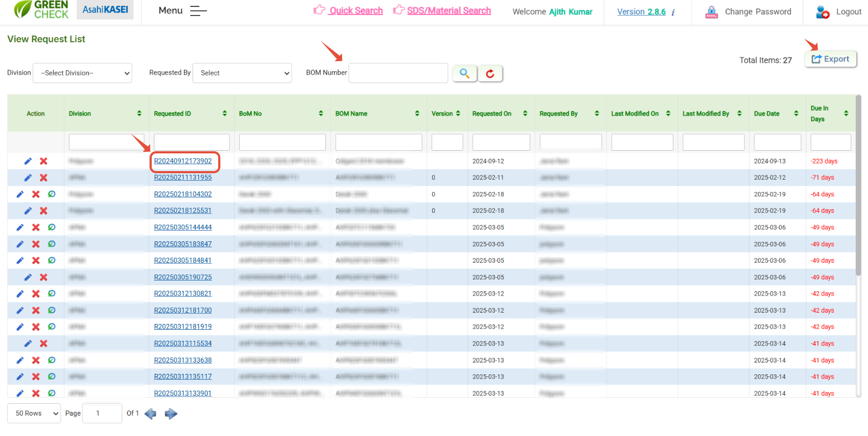Go to next page arrow

[171, 413]
